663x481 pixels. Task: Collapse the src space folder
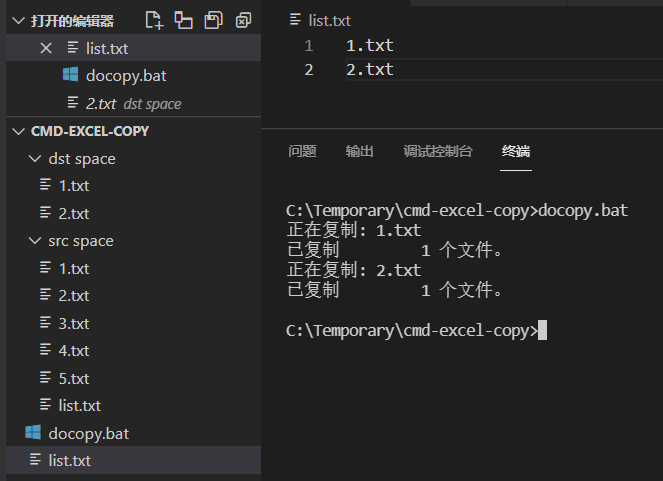36,241
